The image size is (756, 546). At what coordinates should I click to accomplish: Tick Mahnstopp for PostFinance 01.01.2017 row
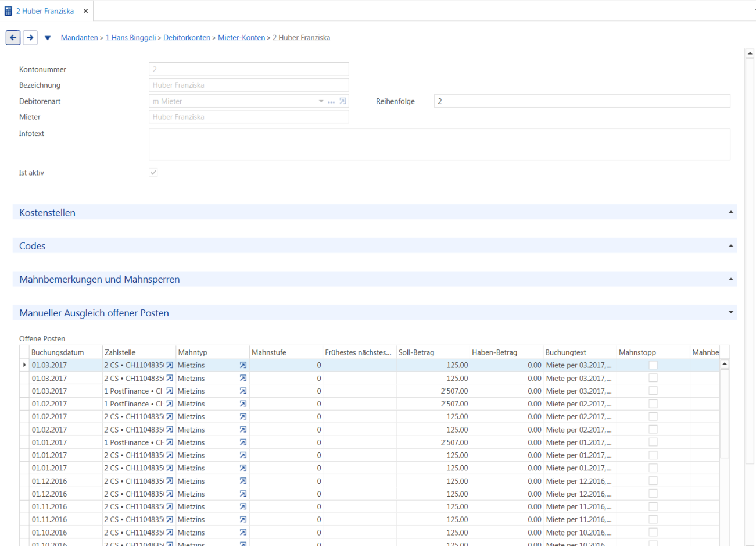653,442
